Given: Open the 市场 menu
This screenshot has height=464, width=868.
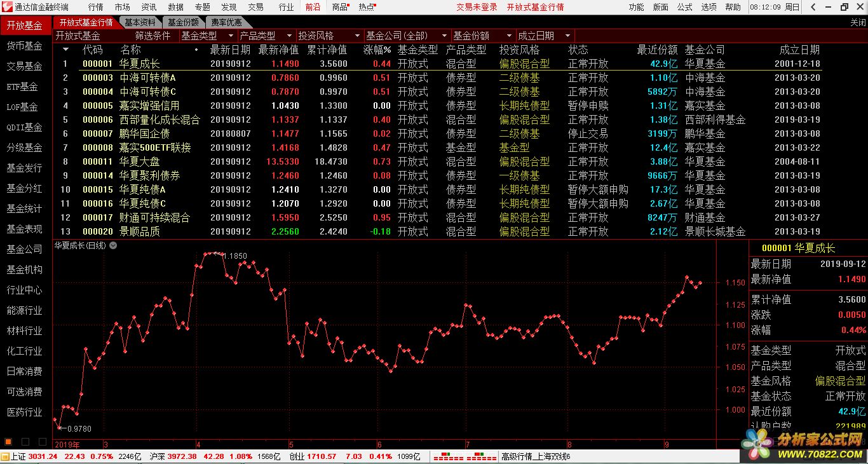Looking at the screenshot, I should [122, 7].
